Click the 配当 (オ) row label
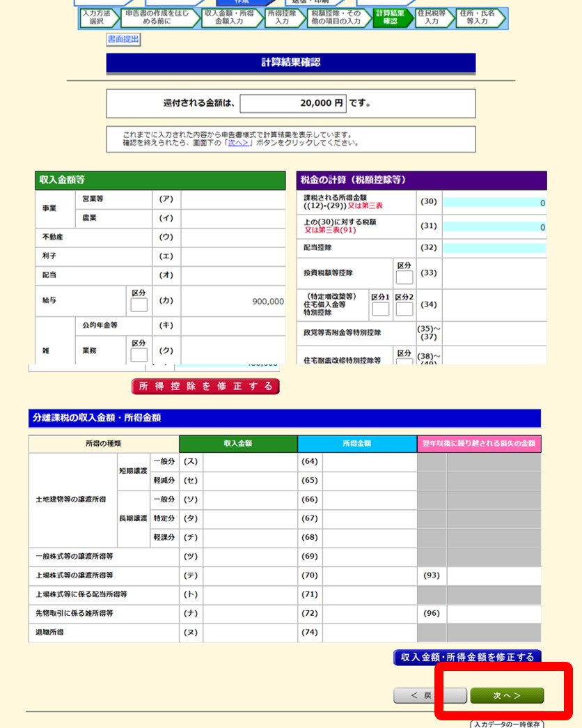This screenshot has width=582, height=728. point(49,275)
